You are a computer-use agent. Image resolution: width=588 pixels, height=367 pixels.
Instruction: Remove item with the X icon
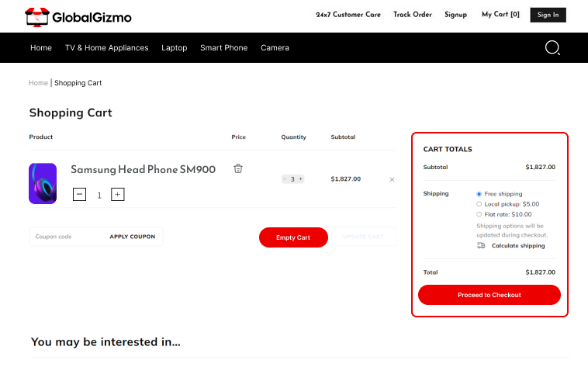click(x=392, y=179)
